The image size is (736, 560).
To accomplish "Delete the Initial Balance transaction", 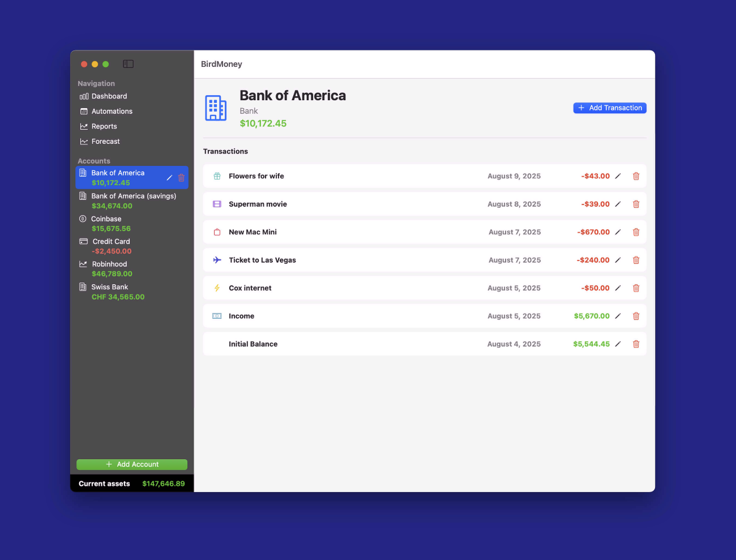I will click(636, 344).
